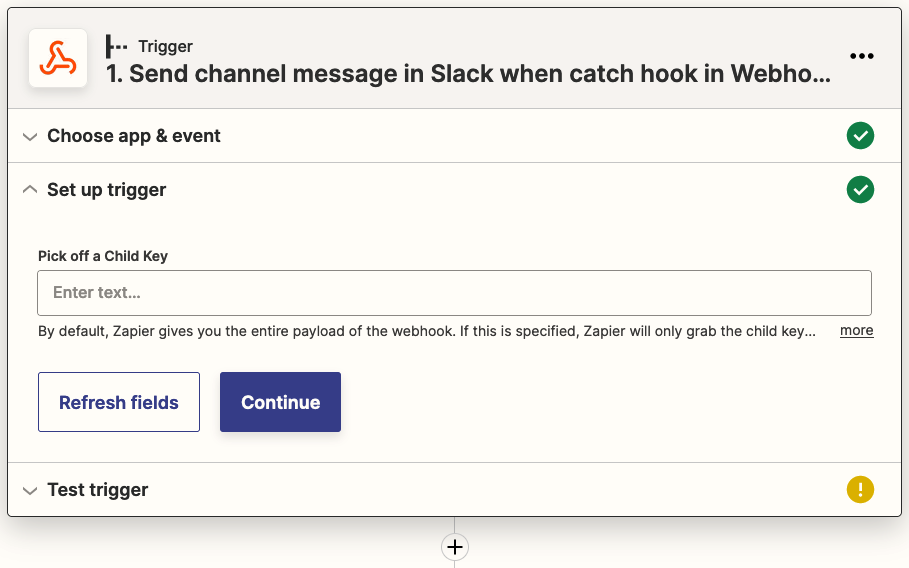Expand the Choose app & event chevron
Screen dimensions: 909x568
pyautogui.click(x=30, y=136)
